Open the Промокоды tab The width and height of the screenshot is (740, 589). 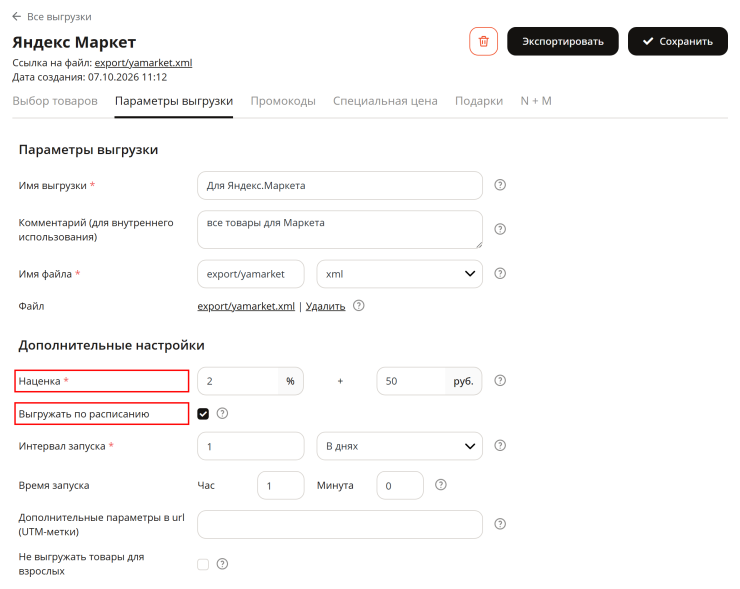(x=283, y=101)
